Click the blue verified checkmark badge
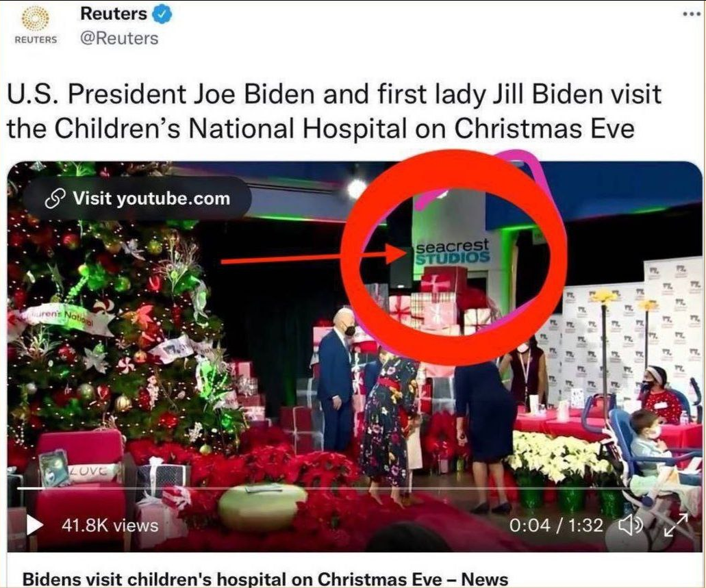The height and width of the screenshot is (588, 706). [162, 14]
